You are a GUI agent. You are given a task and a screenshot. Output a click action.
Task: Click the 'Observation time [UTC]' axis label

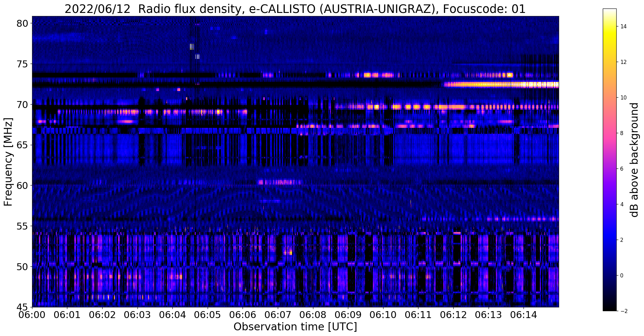click(x=295, y=327)
